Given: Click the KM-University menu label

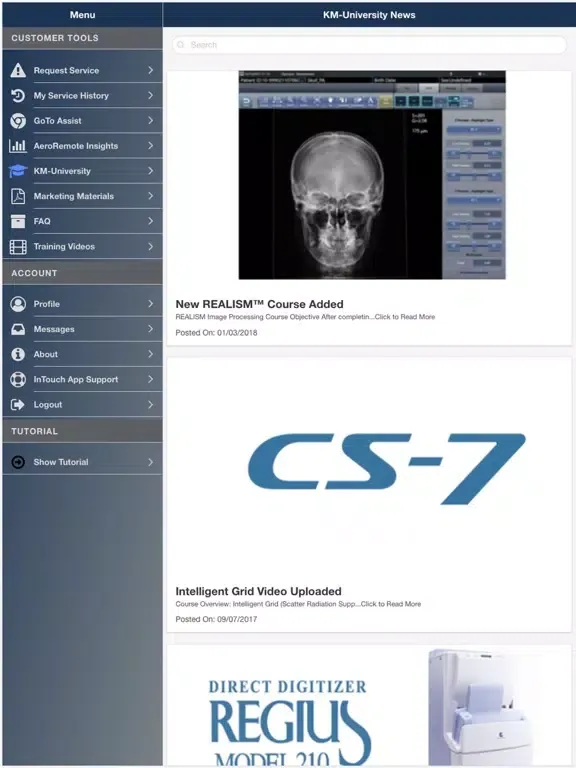Looking at the screenshot, I should point(62,171).
